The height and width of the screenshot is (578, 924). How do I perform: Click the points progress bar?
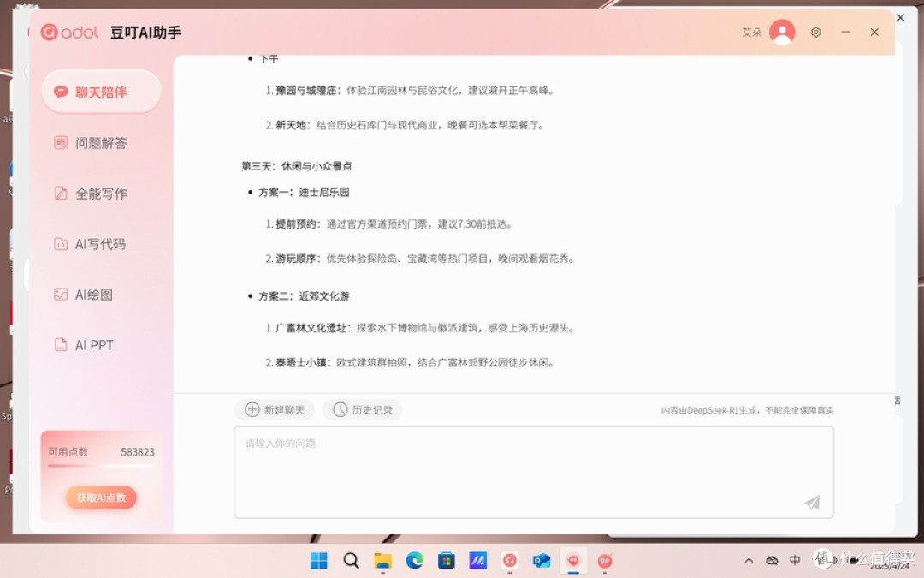101,466
